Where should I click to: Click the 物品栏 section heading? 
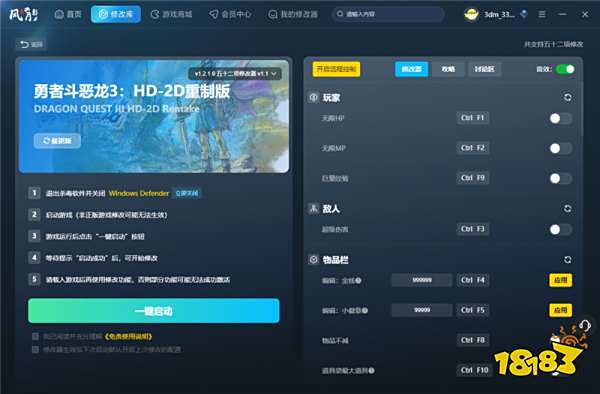(x=336, y=260)
